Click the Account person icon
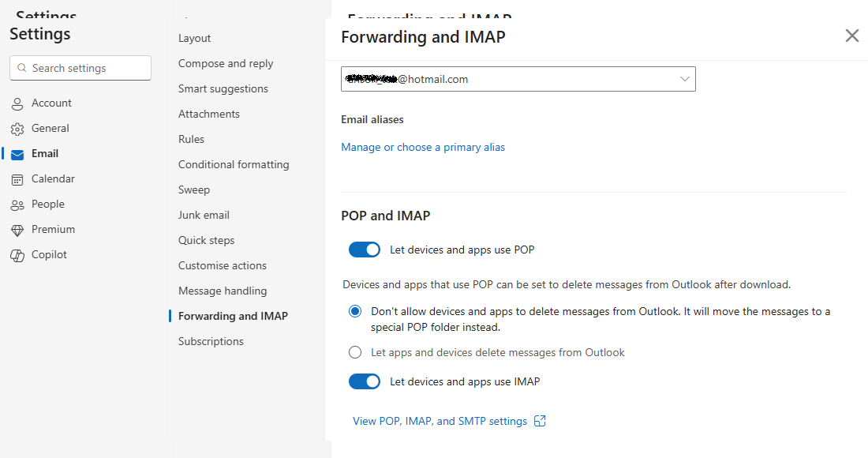 [x=17, y=103]
